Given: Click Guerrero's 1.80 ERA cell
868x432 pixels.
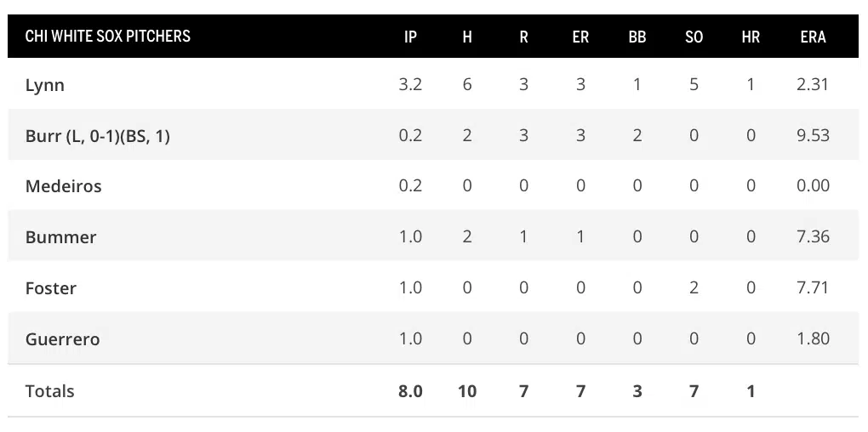Looking at the screenshot, I should pos(813,339).
